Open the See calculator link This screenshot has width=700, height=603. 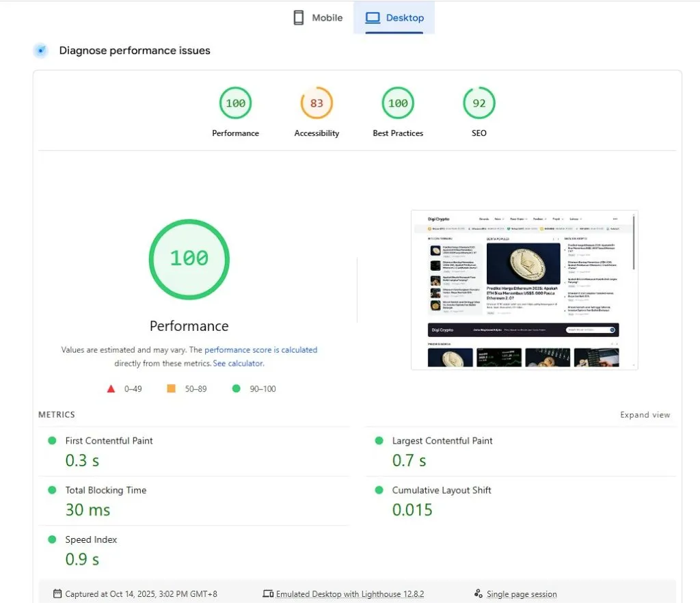tap(238, 364)
